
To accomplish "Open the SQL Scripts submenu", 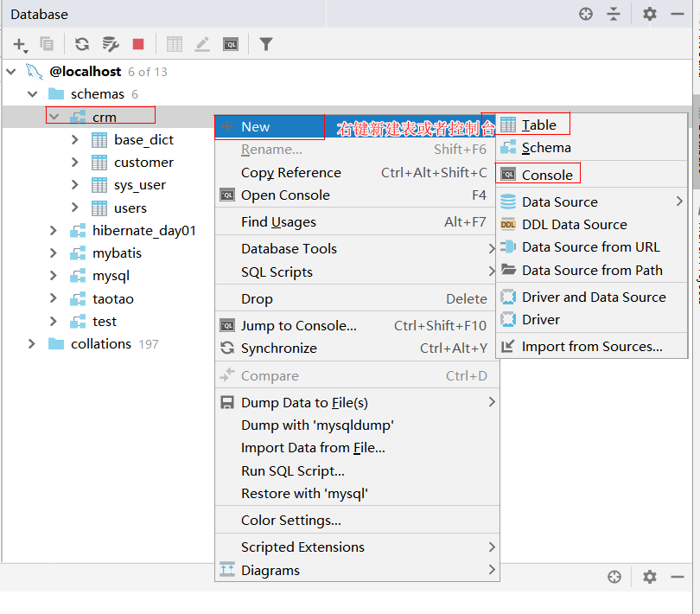I will point(357,272).
